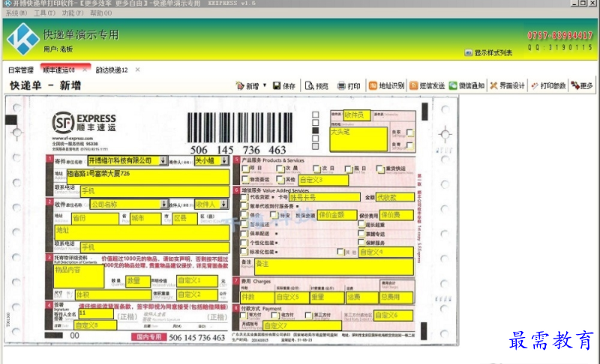Check the 重货快运 checkbox
This screenshot has height=364, width=600.
(x=380, y=169)
